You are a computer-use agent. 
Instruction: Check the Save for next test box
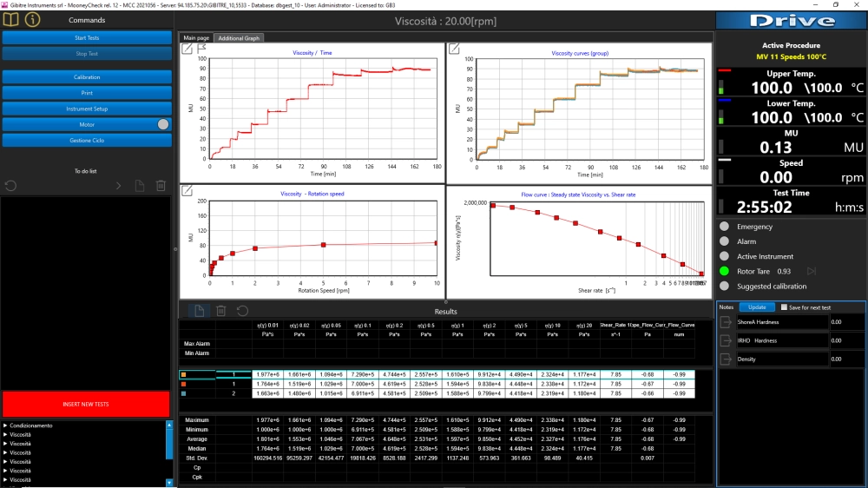pyautogui.click(x=784, y=307)
